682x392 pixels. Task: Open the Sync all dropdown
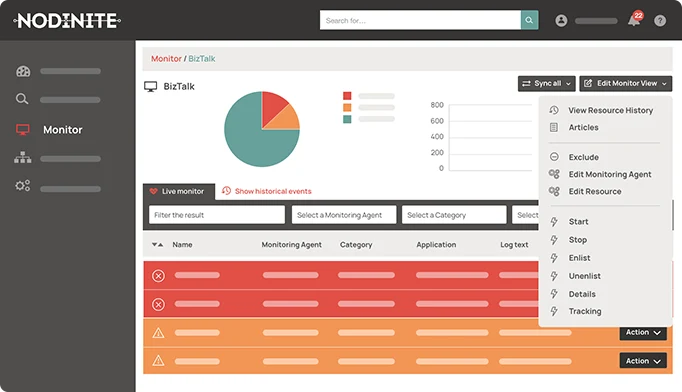click(546, 84)
